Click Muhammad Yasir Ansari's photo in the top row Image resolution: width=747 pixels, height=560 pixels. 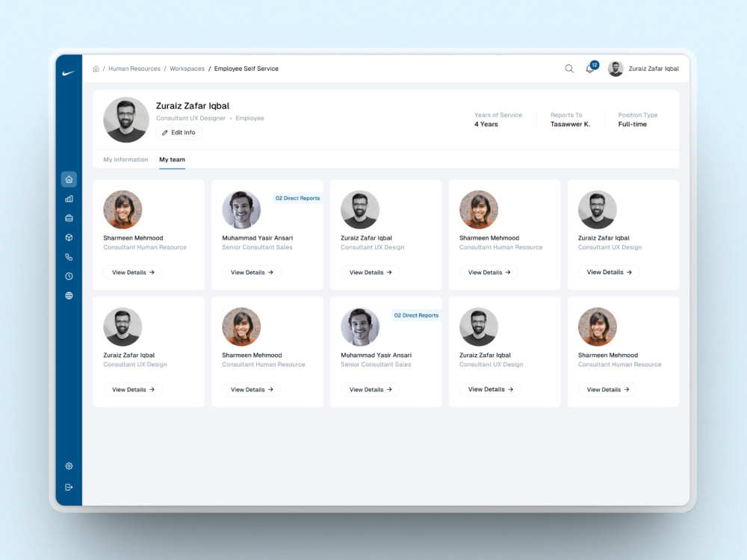pos(241,210)
